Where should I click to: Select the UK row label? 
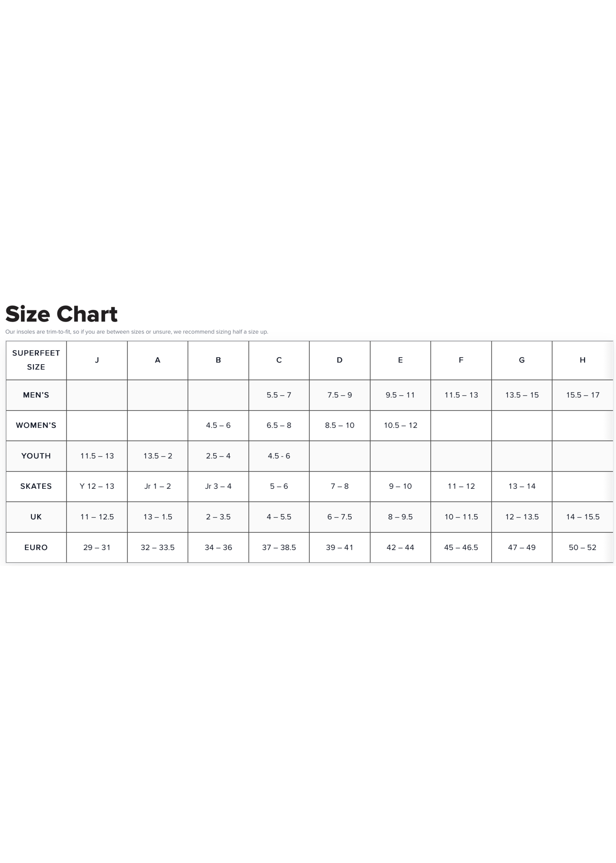point(36,516)
